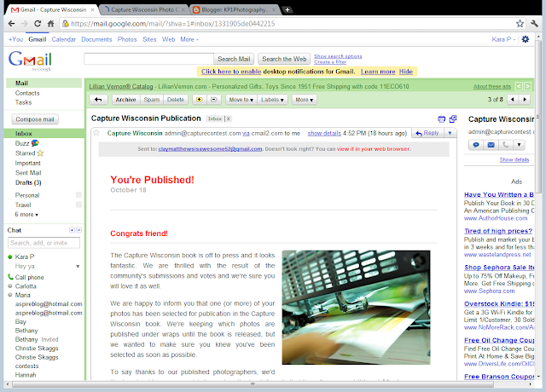Toggle the Personal label color box
Viewport: 546px width, 392px height.
[78, 195]
